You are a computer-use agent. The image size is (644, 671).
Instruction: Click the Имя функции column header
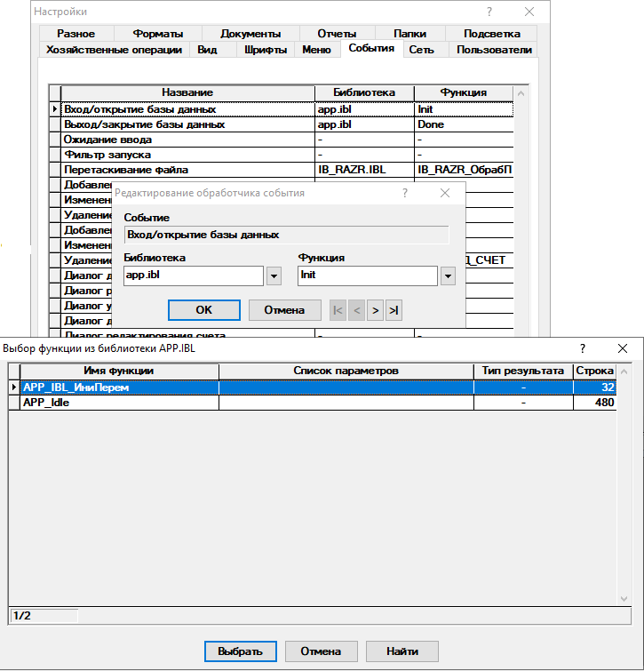(119, 371)
